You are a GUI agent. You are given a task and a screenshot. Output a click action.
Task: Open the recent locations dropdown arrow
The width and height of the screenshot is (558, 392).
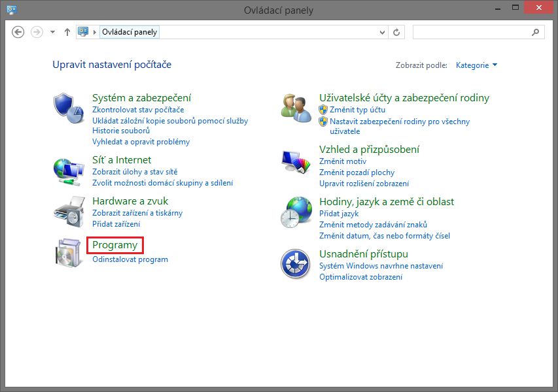pyautogui.click(x=52, y=32)
